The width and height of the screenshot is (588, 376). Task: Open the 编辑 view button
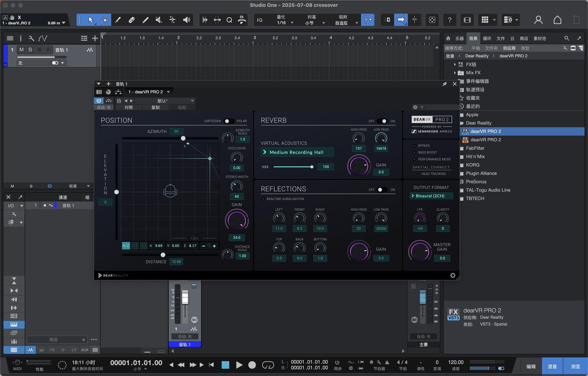pyautogui.click(x=531, y=367)
